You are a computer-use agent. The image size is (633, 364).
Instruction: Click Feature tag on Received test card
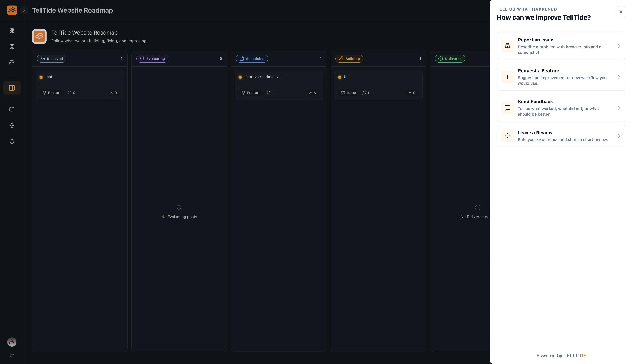point(52,93)
